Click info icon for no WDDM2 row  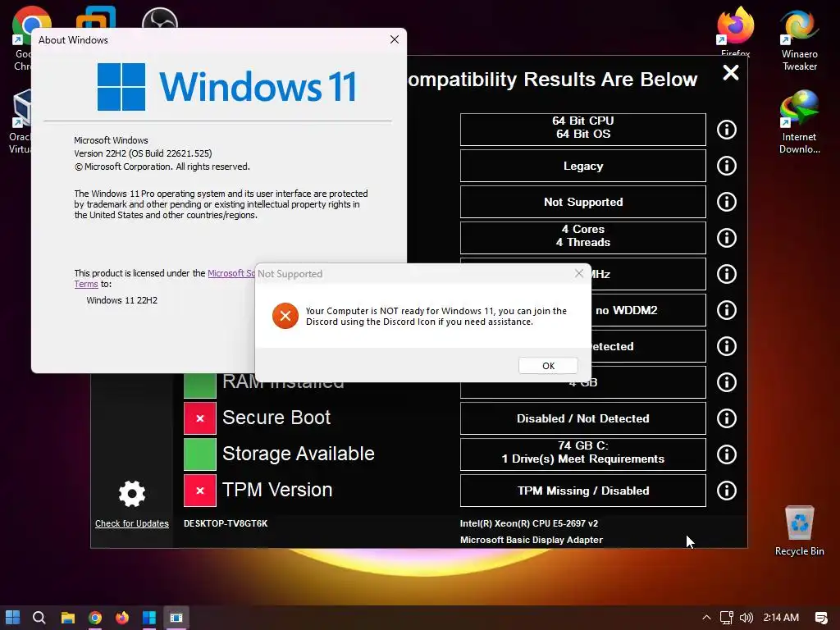727,310
